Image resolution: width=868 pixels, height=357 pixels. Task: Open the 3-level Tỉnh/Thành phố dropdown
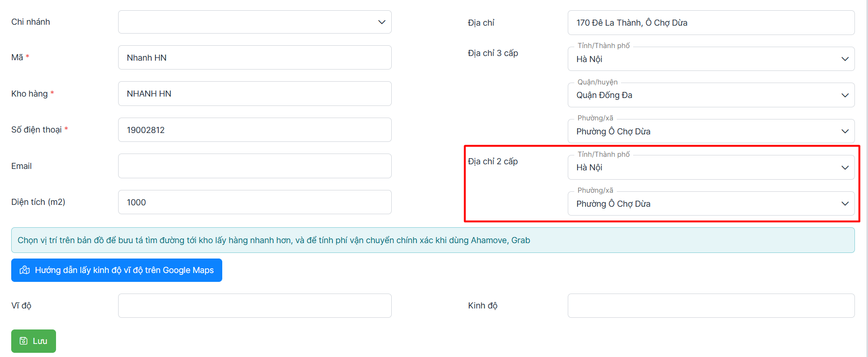coord(711,59)
